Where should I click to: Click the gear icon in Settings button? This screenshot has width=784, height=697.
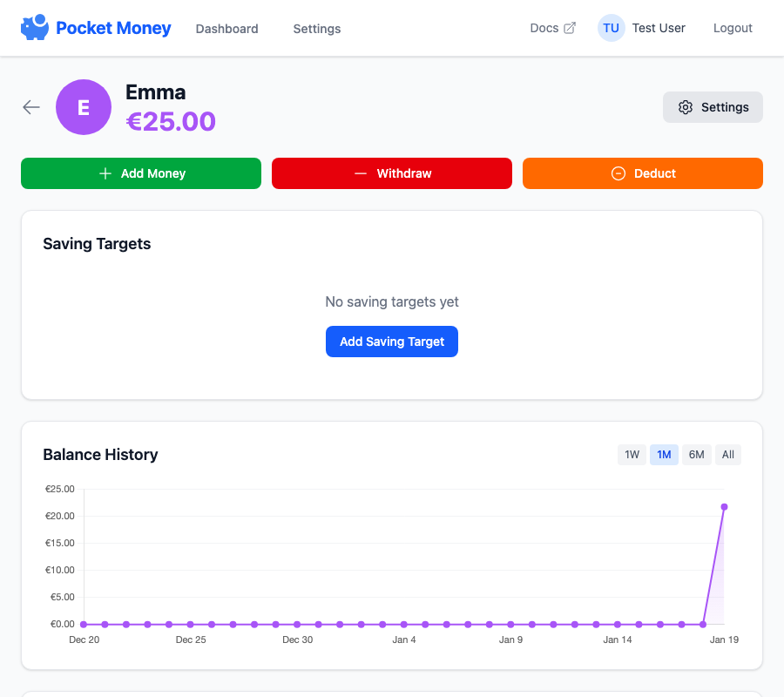pos(686,107)
